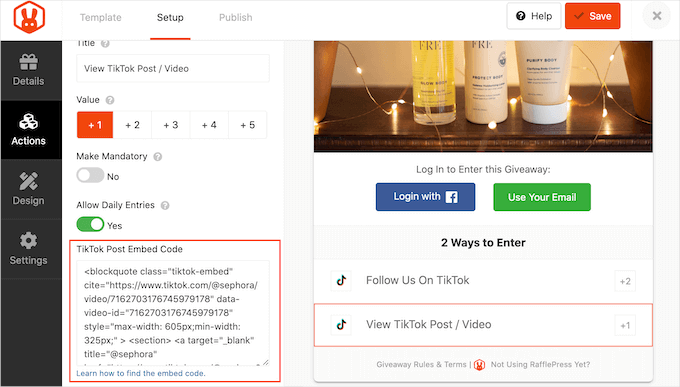Click Use Your Email button
The height and width of the screenshot is (387, 680).
[542, 197]
